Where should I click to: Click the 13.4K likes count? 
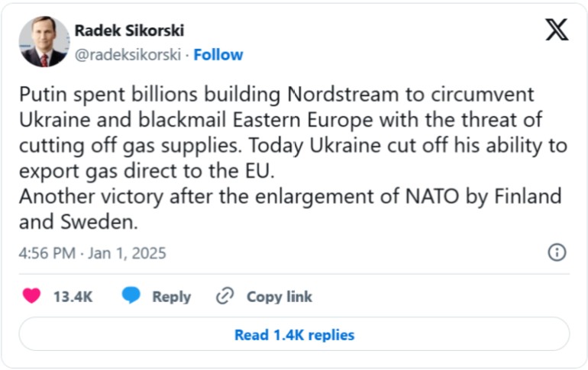73,297
